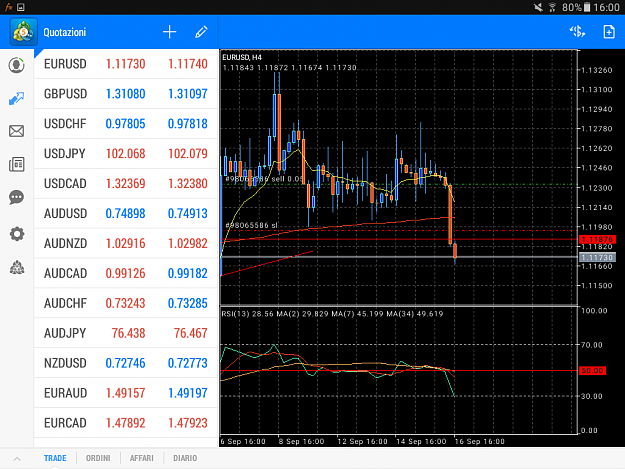Tap EURUSD bid price 1.11730
This screenshot has height=469, width=625.
[x=126, y=64]
